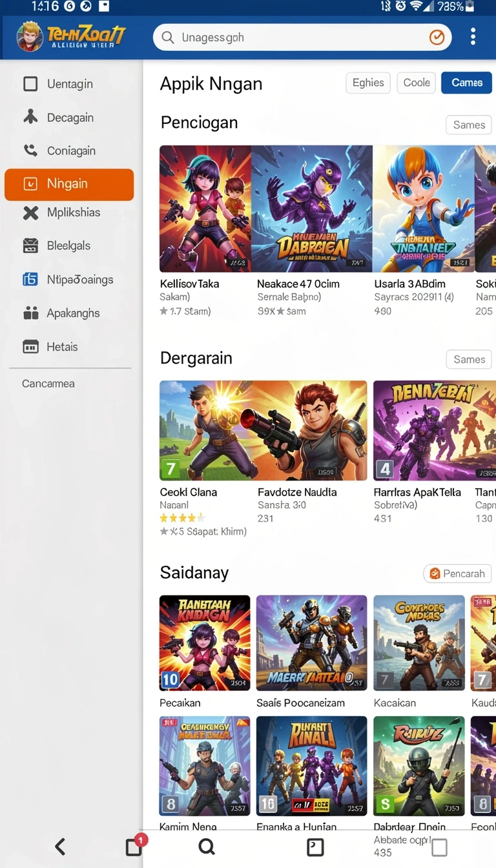Open the Usarla 3 ABdim game thumbnail
496x868 pixels.
pyautogui.click(x=424, y=209)
